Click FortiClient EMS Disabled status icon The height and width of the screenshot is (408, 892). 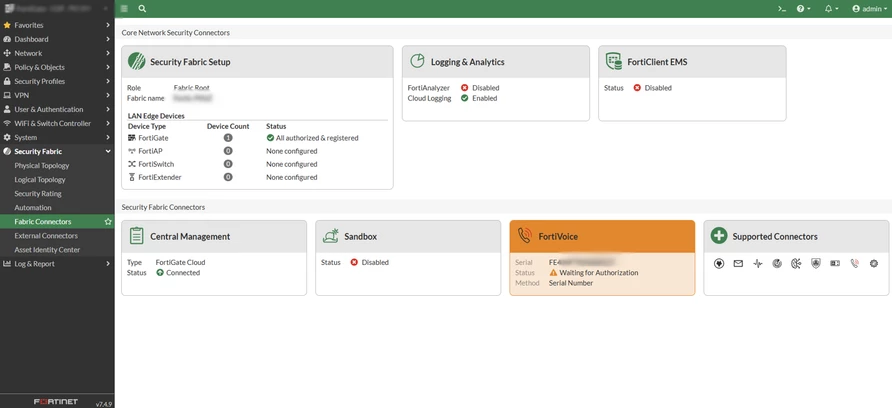[637, 88]
